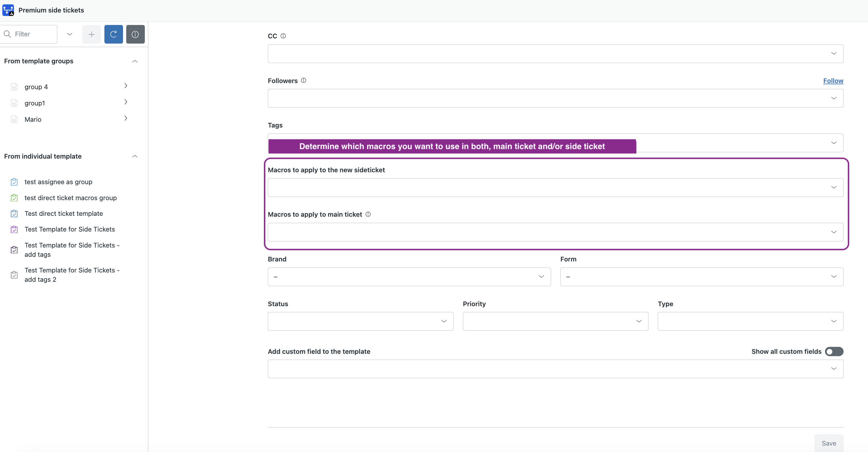Screen dimensions: 868x452
Task: Click the plus button to add template
Action: pos(91,34)
